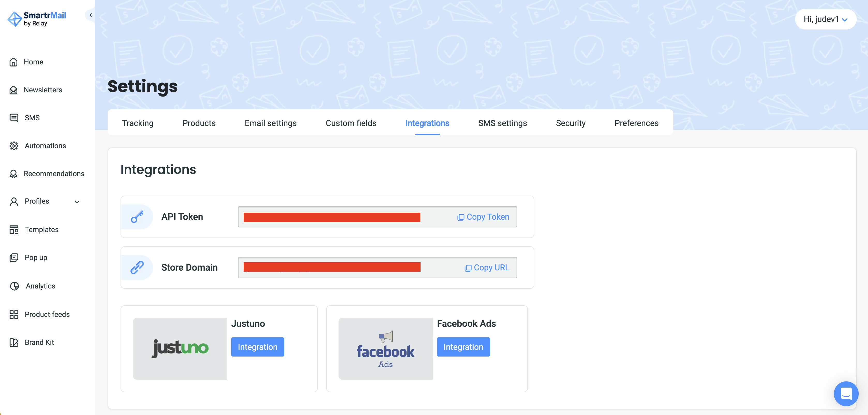Open Newsletters via its envelope icon

[x=13, y=90]
